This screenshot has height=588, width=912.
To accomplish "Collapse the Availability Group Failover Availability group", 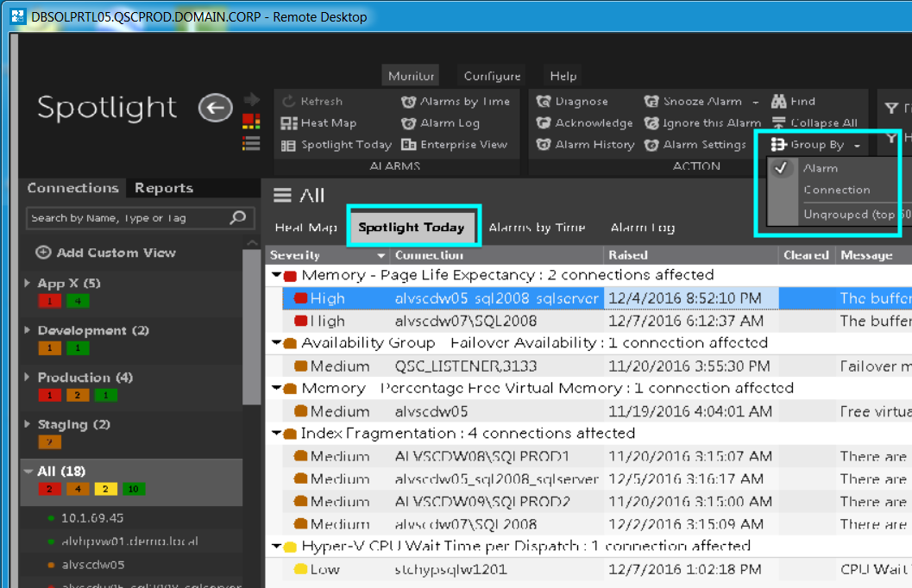I will (x=277, y=343).
